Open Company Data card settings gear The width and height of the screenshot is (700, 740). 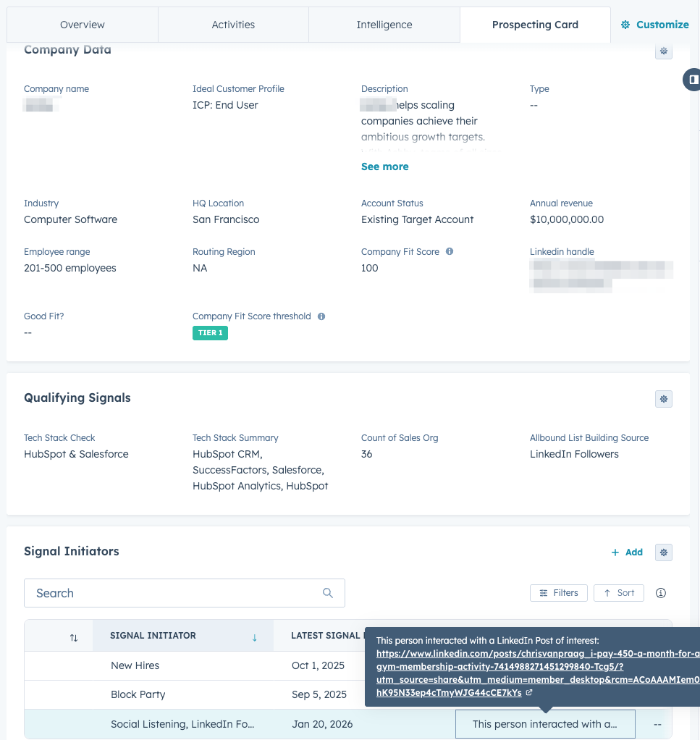pos(663,51)
